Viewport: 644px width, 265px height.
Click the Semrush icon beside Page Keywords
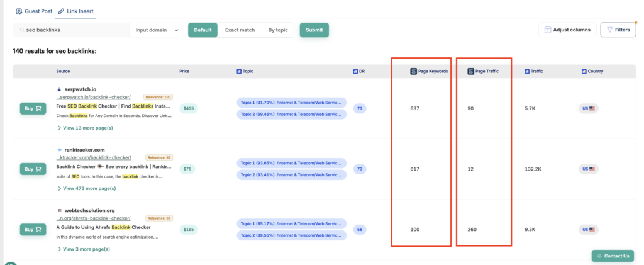(x=413, y=71)
